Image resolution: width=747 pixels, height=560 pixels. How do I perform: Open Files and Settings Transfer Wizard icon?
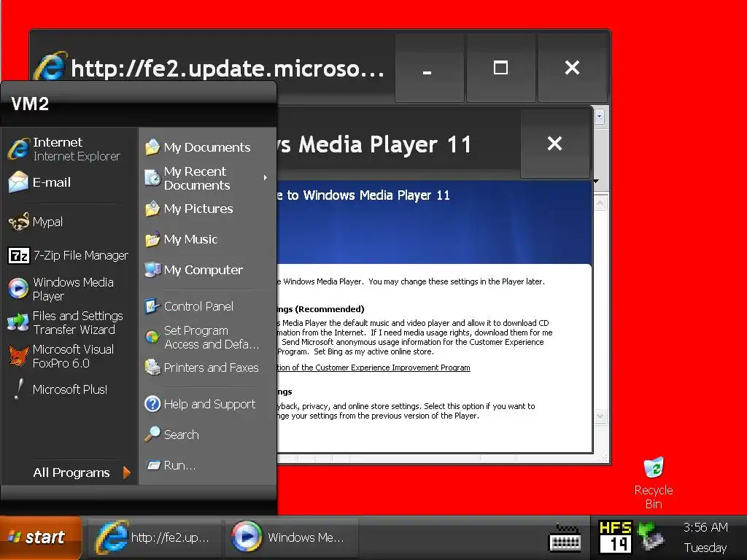18,322
